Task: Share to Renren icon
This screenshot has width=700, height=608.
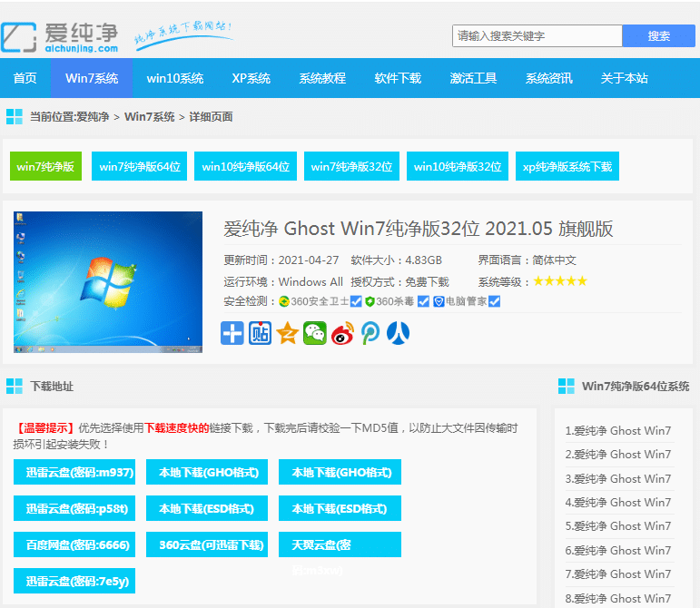Action: [x=398, y=333]
